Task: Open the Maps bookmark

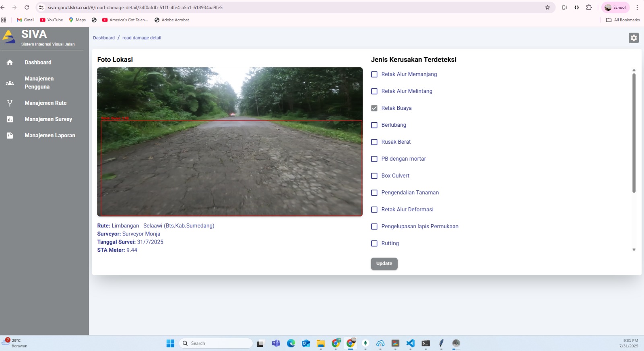Action: pyautogui.click(x=77, y=20)
